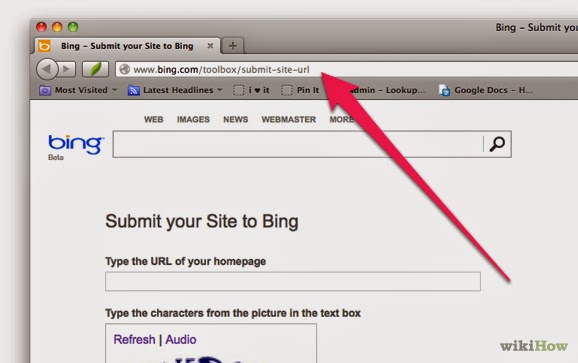Expand the Latest Headlines dropdown arrow
This screenshot has height=363, width=578.
click(x=220, y=90)
